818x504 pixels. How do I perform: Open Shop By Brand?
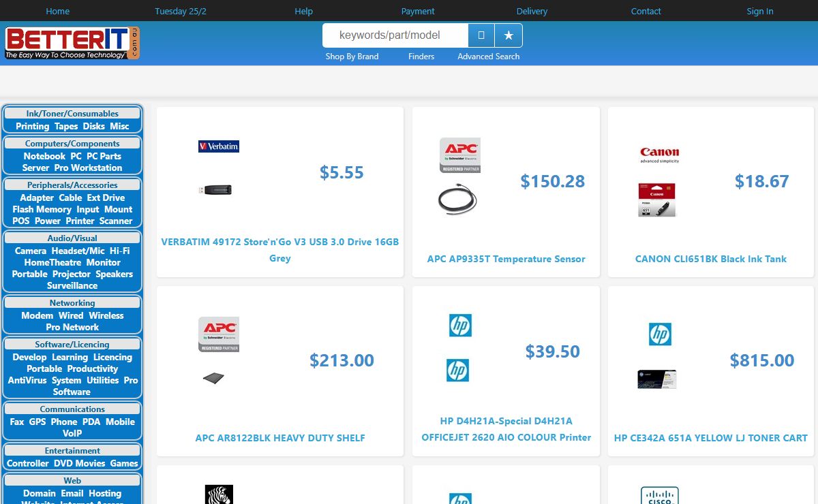tap(352, 57)
